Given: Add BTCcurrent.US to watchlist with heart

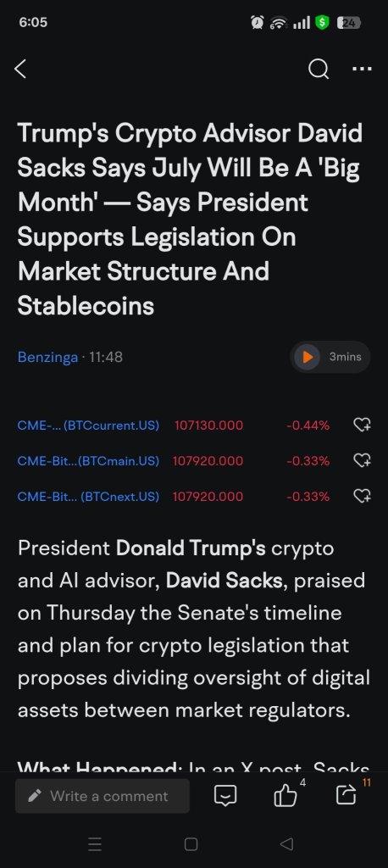Looking at the screenshot, I should click(x=362, y=426).
